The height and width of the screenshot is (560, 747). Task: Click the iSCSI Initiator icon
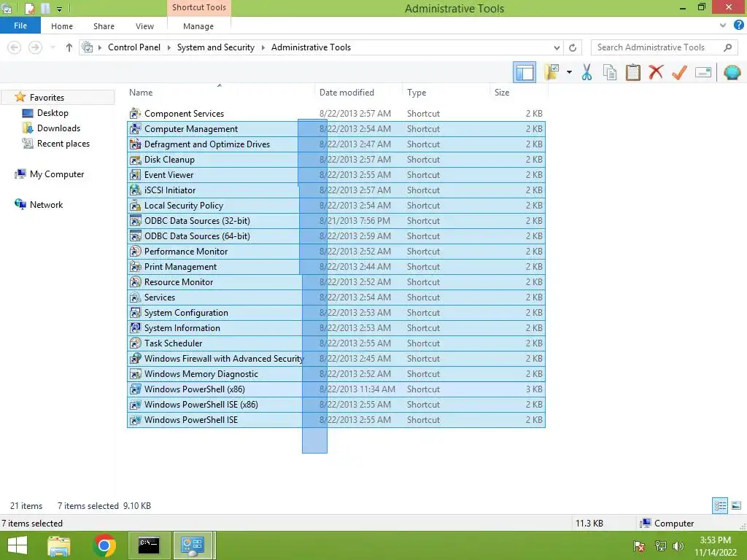pos(135,190)
